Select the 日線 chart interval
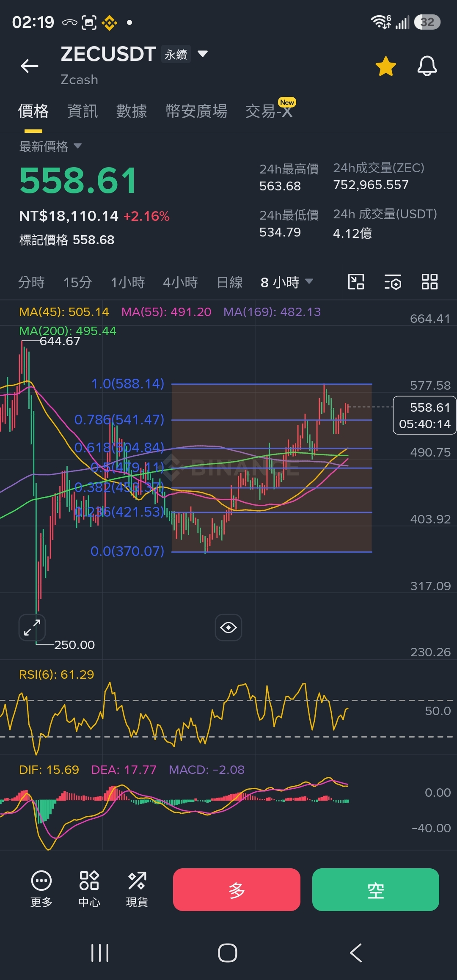Viewport: 457px width, 980px height. click(x=230, y=282)
